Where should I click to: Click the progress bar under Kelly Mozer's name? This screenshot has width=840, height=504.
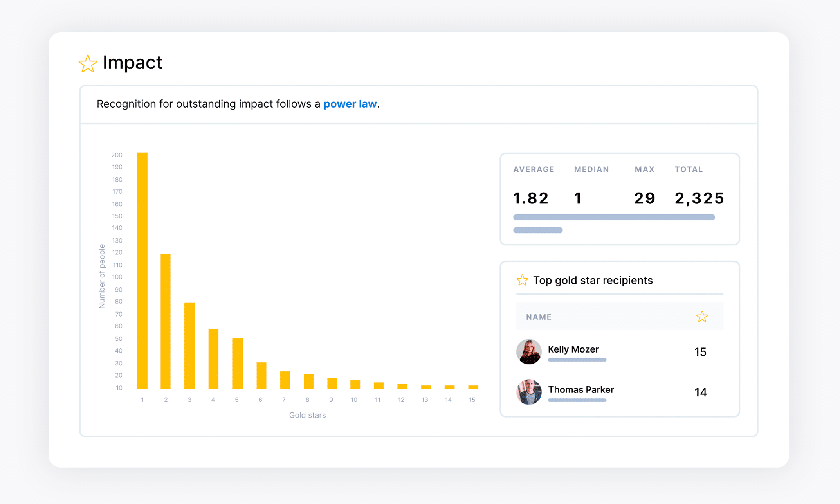click(x=577, y=360)
